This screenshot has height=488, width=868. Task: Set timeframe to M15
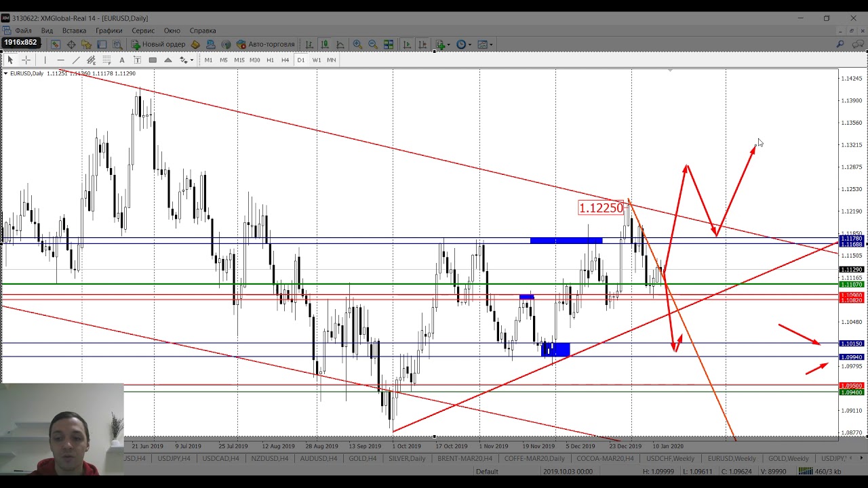point(239,60)
